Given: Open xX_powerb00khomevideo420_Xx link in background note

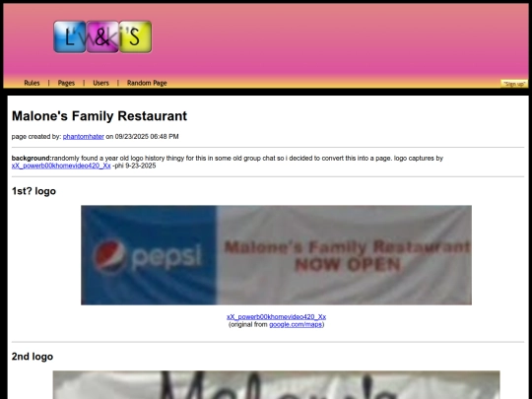Looking at the screenshot, I should [x=61, y=166].
